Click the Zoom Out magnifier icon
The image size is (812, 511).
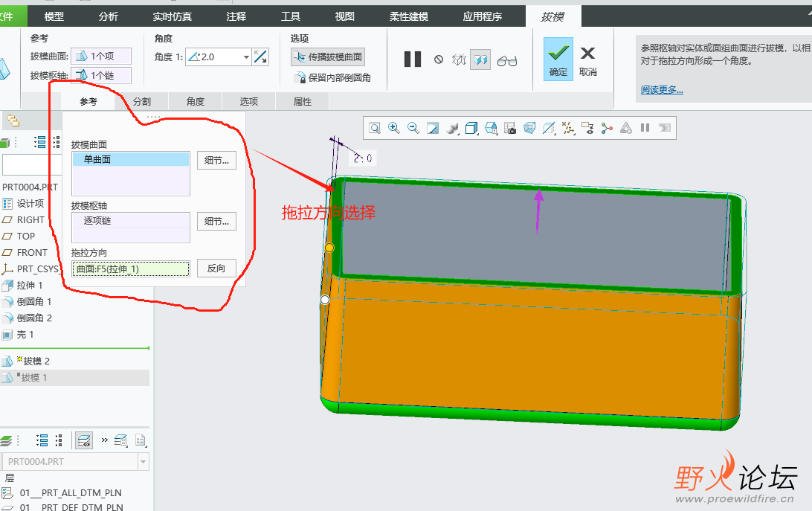point(413,129)
